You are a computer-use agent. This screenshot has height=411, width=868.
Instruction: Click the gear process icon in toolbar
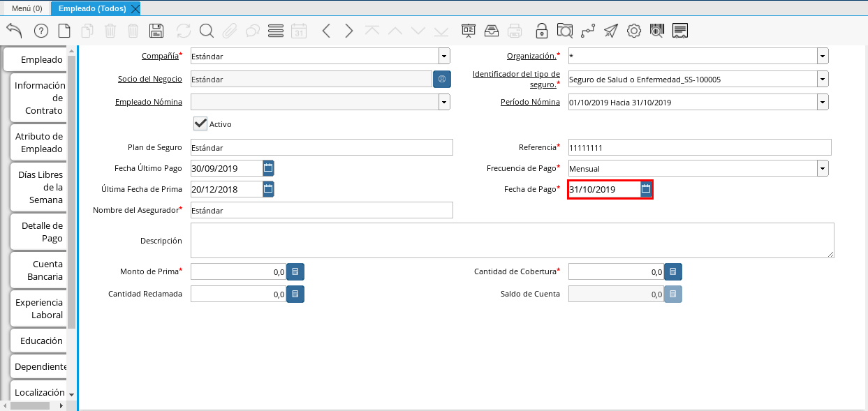pos(634,31)
